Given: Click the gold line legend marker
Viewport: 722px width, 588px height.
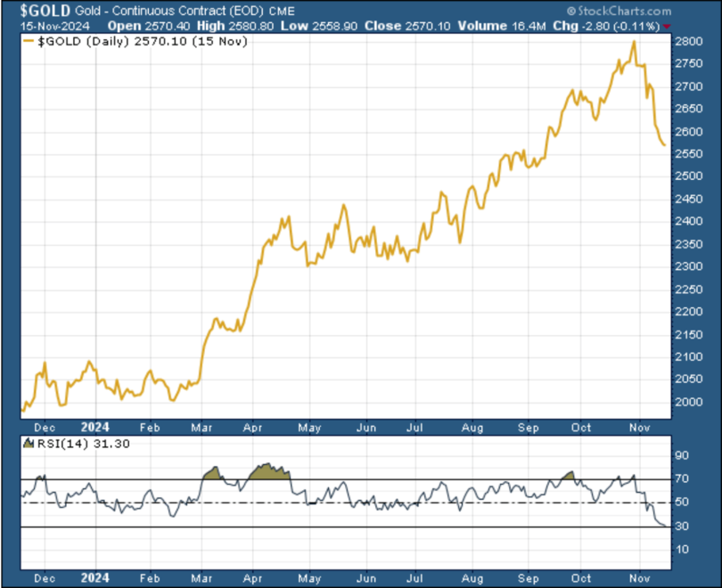Looking at the screenshot, I should [x=29, y=41].
